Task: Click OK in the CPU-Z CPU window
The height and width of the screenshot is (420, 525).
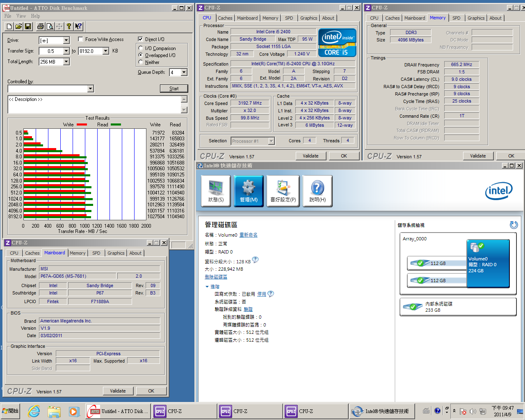Action: click(344, 156)
